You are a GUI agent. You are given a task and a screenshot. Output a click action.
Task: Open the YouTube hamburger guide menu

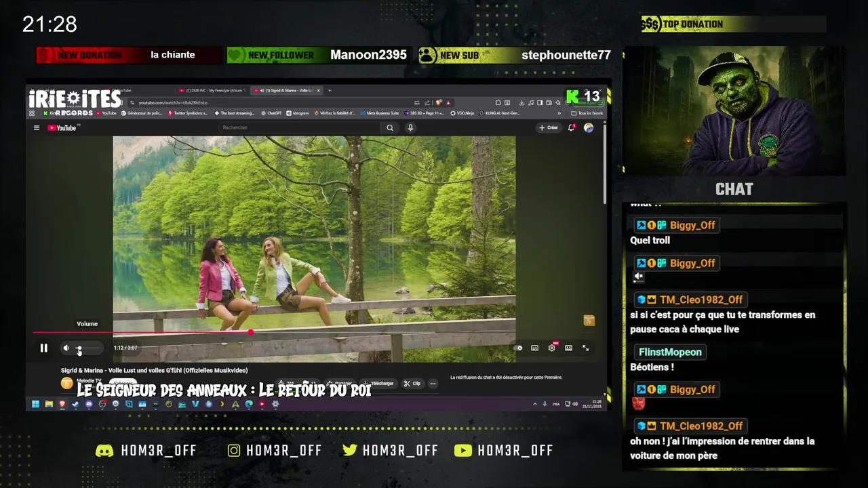click(37, 127)
